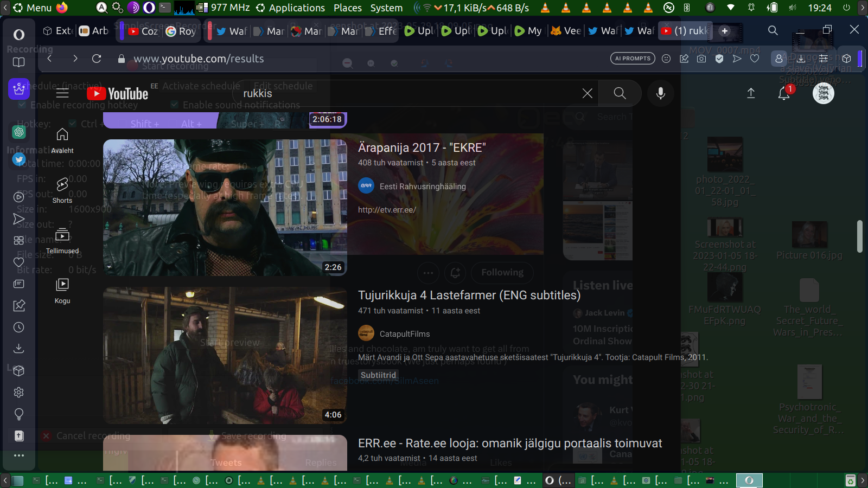868x488 pixels.
Task: Clear the YouTube search box
Action: [x=587, y=93]
